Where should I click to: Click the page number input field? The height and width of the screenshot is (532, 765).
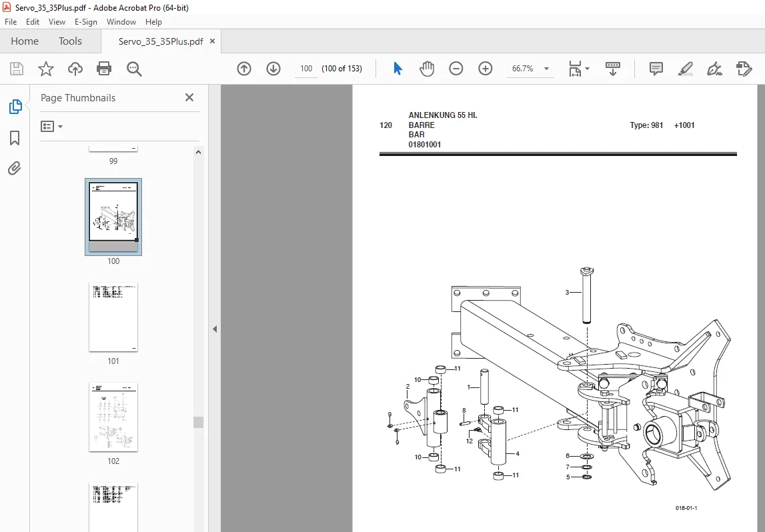(x=306, y=69)
